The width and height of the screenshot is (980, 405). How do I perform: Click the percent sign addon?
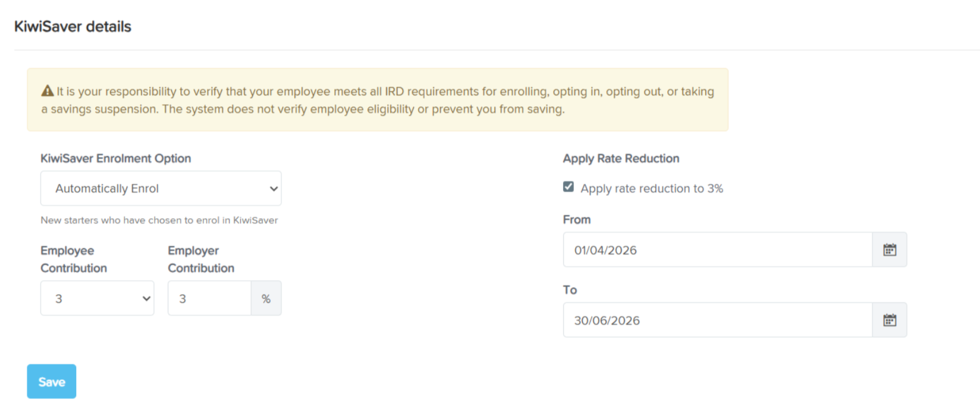pos(266,299)
